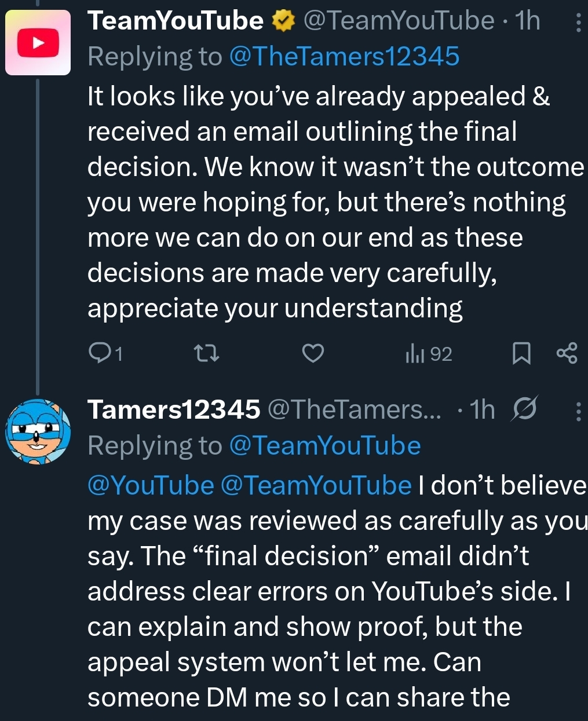This screenshot has height=721, width=588.
Task: Open TeamYouTube profile picture
Action: [x=38, y=43]
